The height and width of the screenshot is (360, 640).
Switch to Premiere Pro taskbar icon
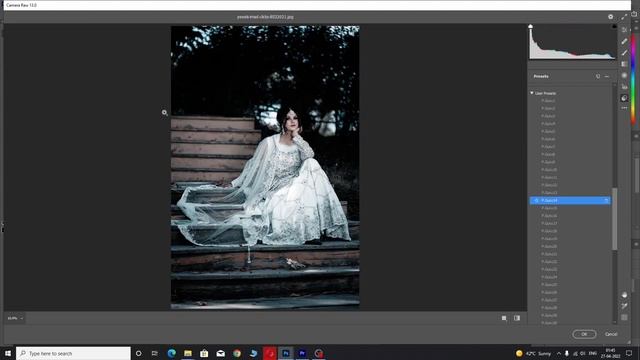302,353
